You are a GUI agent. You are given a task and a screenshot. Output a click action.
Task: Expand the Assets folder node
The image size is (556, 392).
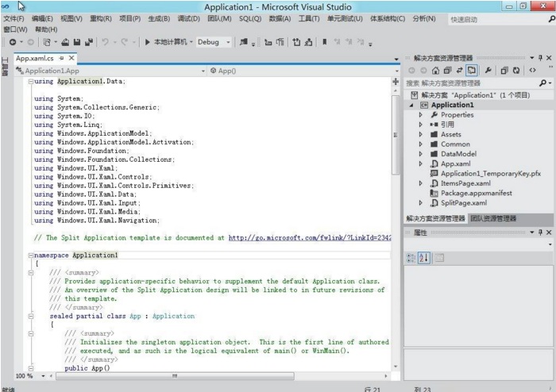pos(421,135)
